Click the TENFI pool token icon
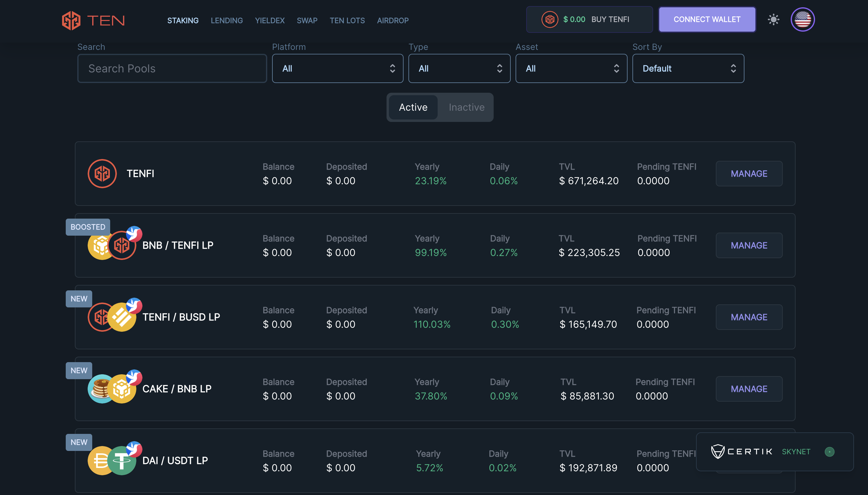The height and width of the screenshot is (495, 868). click(102, 173)
